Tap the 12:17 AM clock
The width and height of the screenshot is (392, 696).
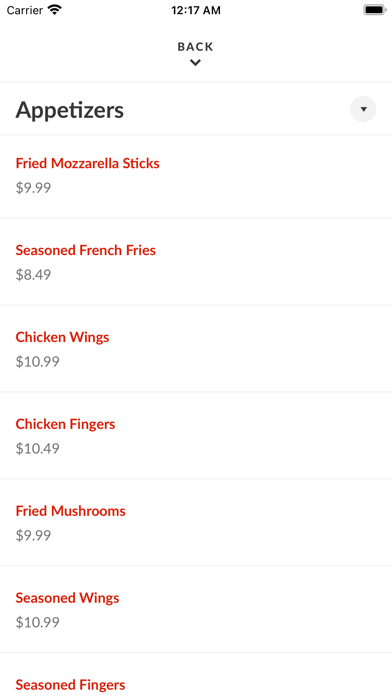(x=196, y=10)
